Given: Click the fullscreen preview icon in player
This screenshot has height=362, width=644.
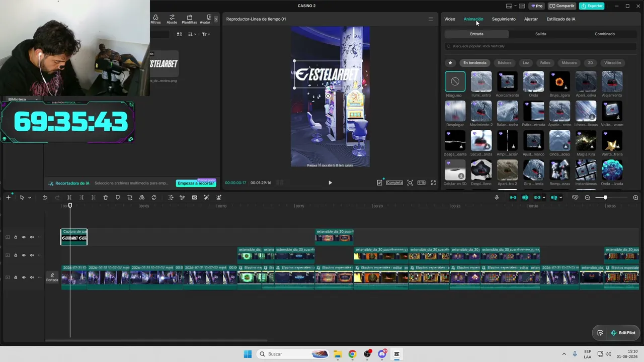Looking at the screenshot, I should [433, 183].
